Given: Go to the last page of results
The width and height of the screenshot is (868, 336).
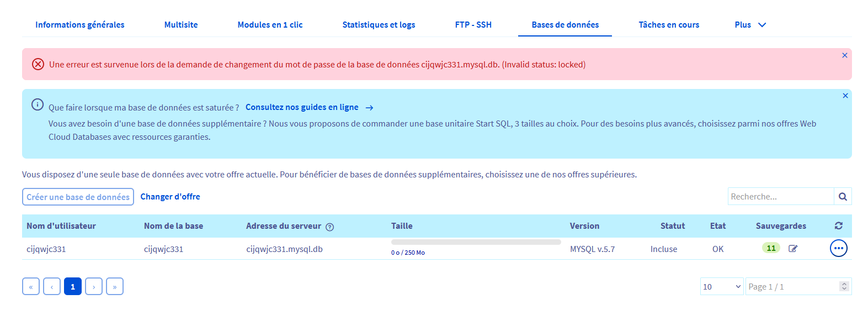Looking at the screenshot, I should (x=115, y=286).
